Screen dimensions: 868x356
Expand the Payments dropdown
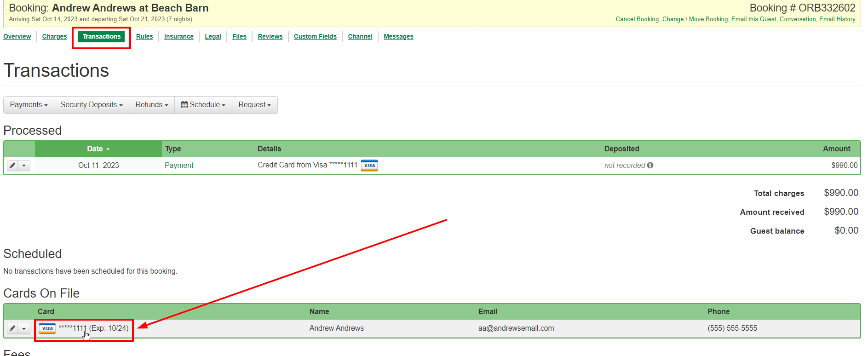(x=29, y=105)
